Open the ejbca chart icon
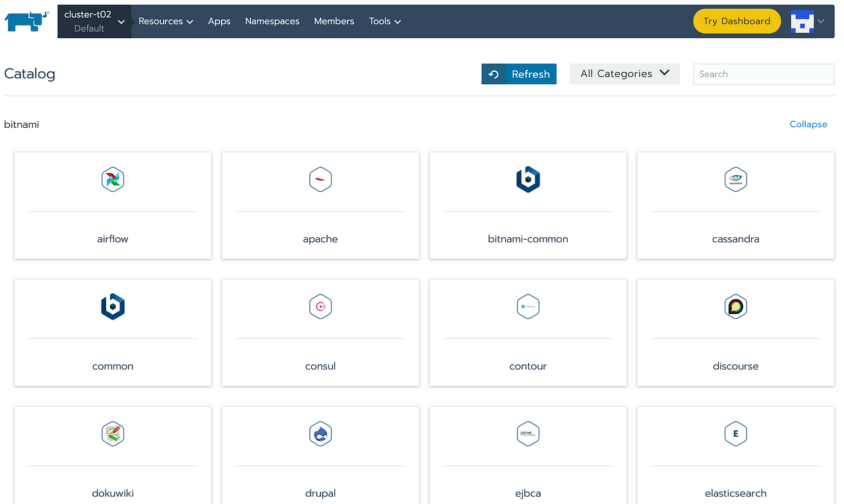 [528, 434]
